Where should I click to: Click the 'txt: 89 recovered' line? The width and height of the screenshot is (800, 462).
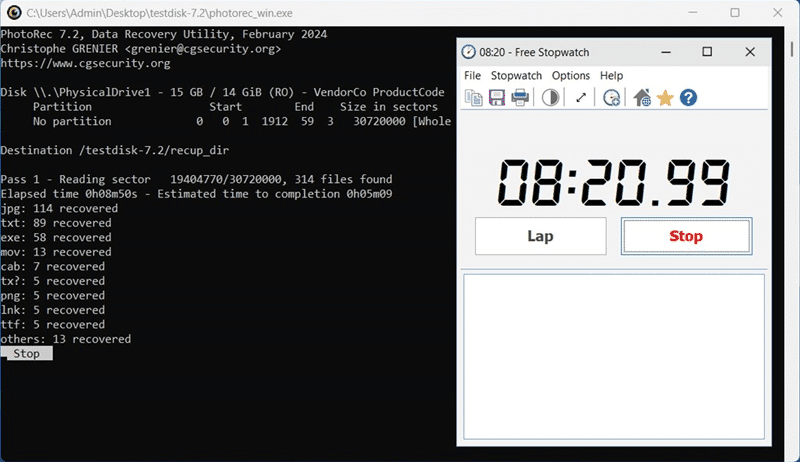(56, 223)
